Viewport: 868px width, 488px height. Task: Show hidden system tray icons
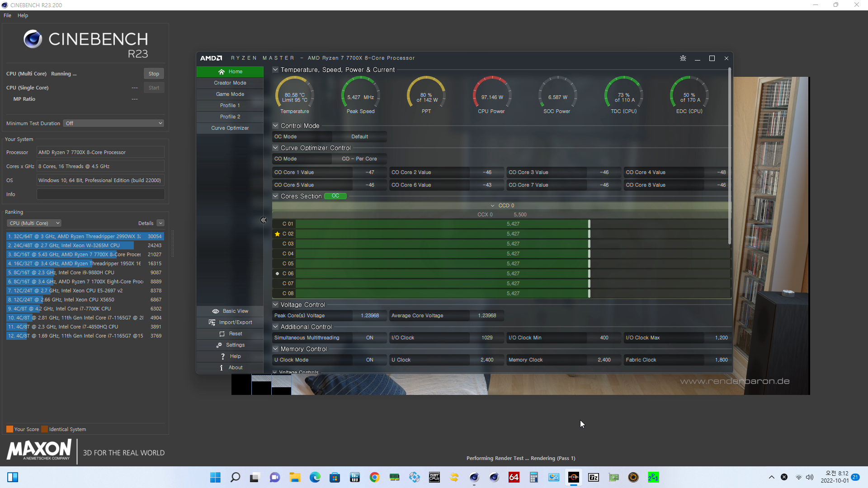772,477
